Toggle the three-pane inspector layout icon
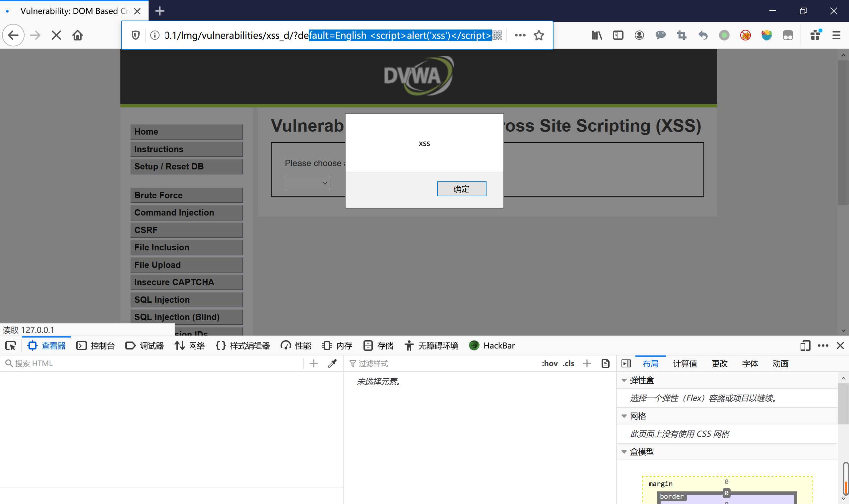 pyautogui.click(x=626, y=363)
